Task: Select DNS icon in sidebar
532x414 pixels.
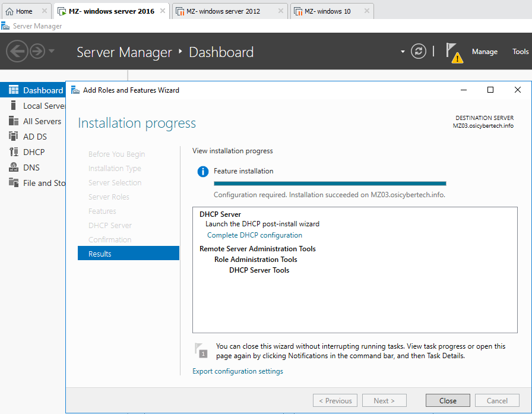Action: [14, 168]
